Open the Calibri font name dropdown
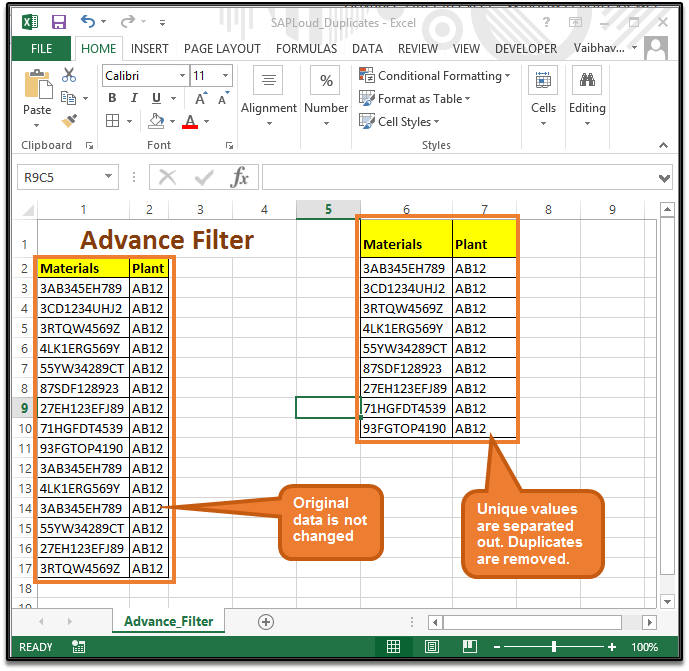This screenshot has width=689, height=671. [182, 76]
